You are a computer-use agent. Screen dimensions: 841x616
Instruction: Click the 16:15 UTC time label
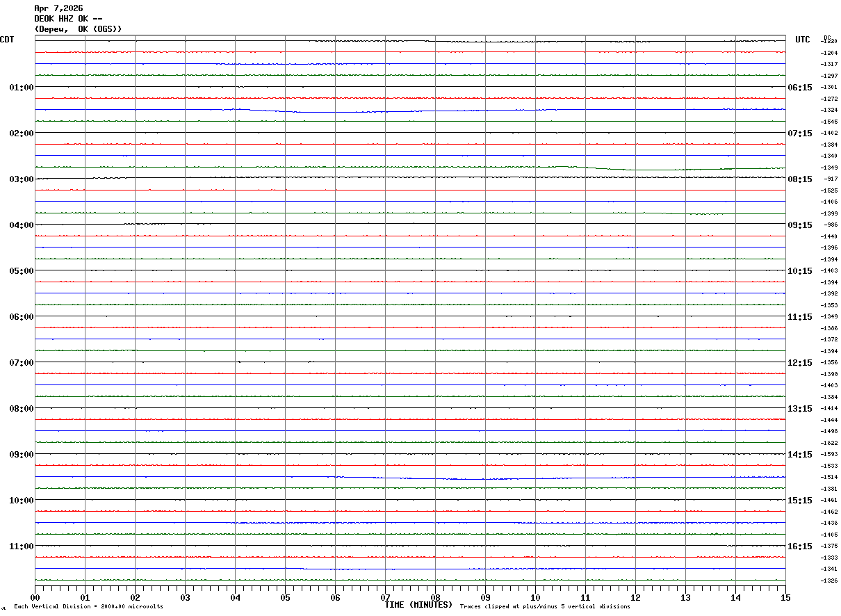[799, 546]
